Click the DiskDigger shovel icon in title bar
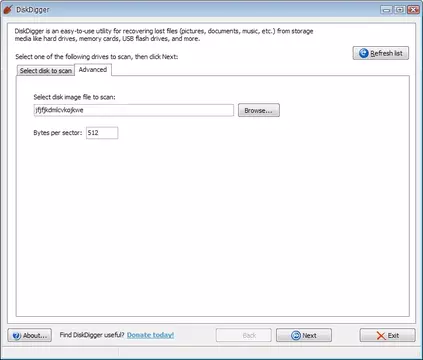The image size is (423, 360). pos(8,9)
